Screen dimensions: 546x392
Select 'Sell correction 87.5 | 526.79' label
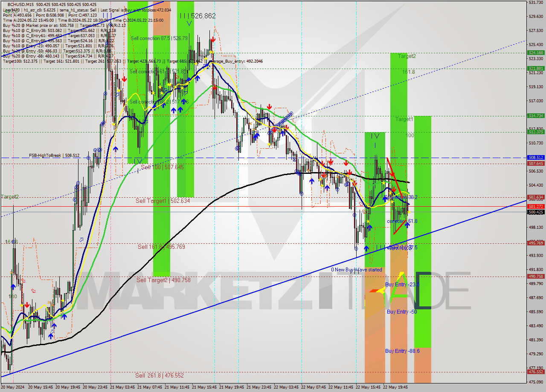(x=159, y=38)
